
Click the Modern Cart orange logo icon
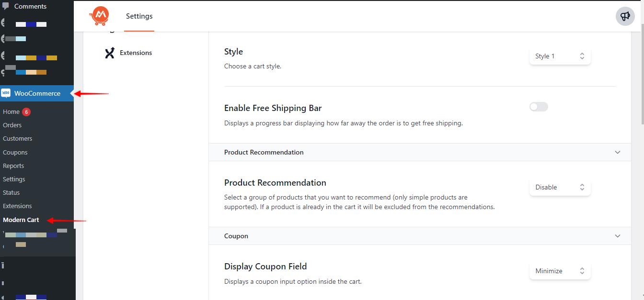click(99, 16)
